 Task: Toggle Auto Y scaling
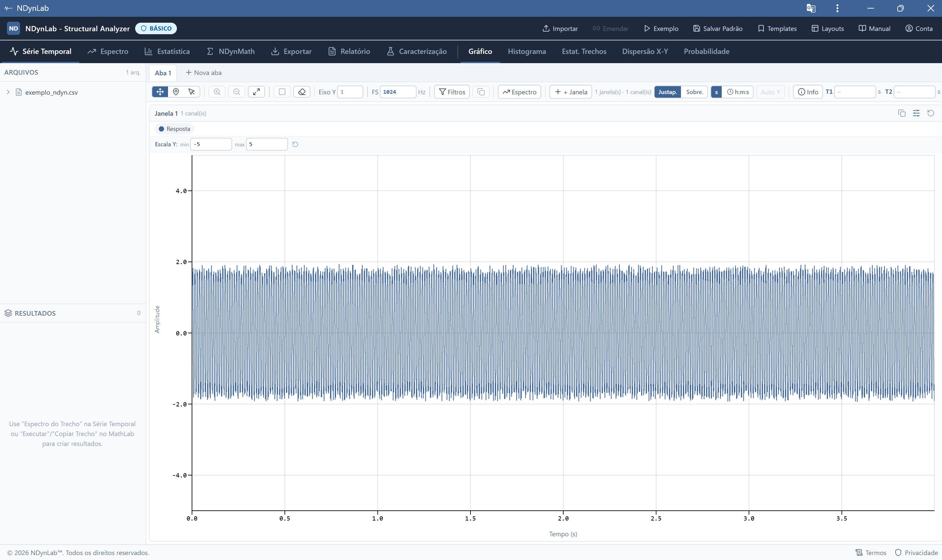(x=770, y=92)
